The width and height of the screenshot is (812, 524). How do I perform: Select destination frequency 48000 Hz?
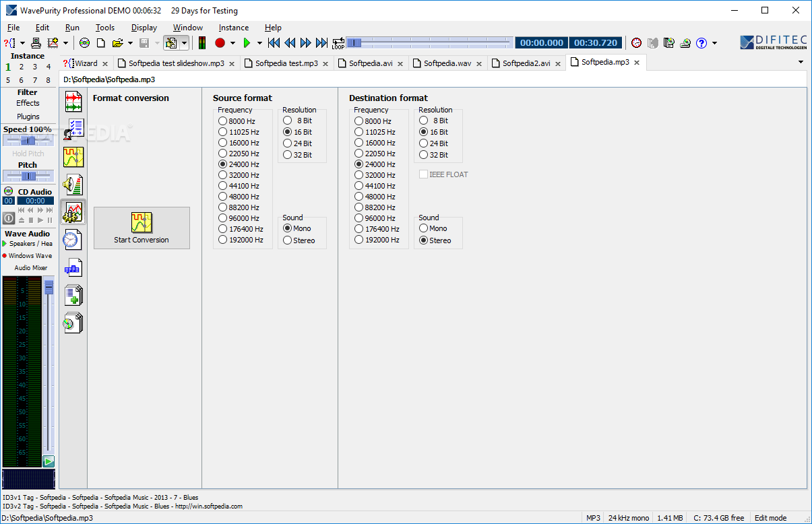(x=375, y=197)
